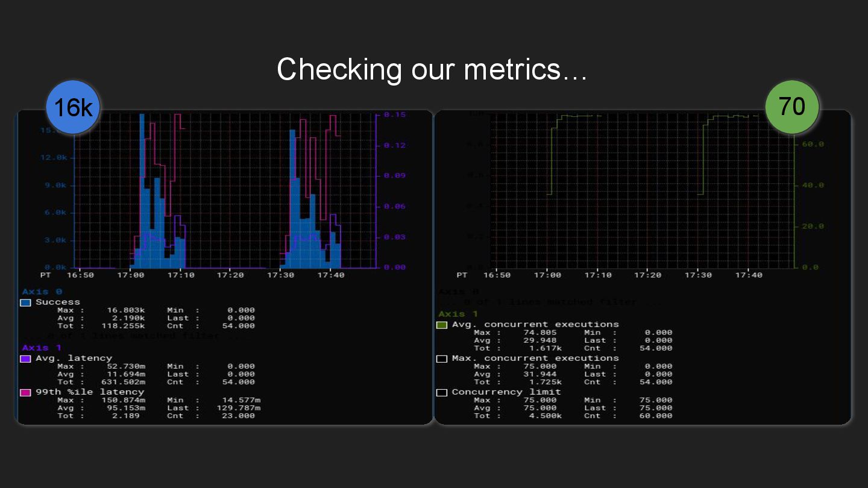Click the 99th %ile Max value 150.874m
The width and height of the screenshot is (868, 488).
click(124, 400)
